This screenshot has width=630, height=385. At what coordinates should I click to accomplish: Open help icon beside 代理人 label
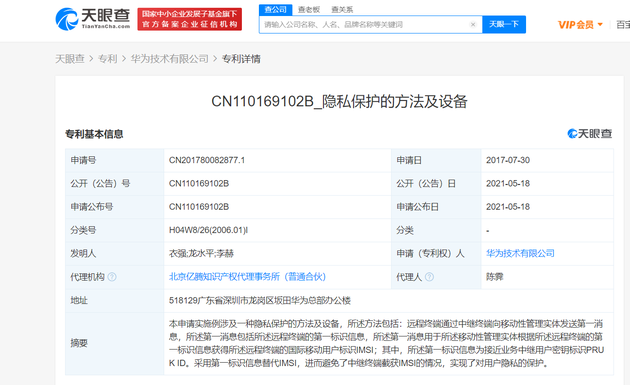click(x=429, y=276)
